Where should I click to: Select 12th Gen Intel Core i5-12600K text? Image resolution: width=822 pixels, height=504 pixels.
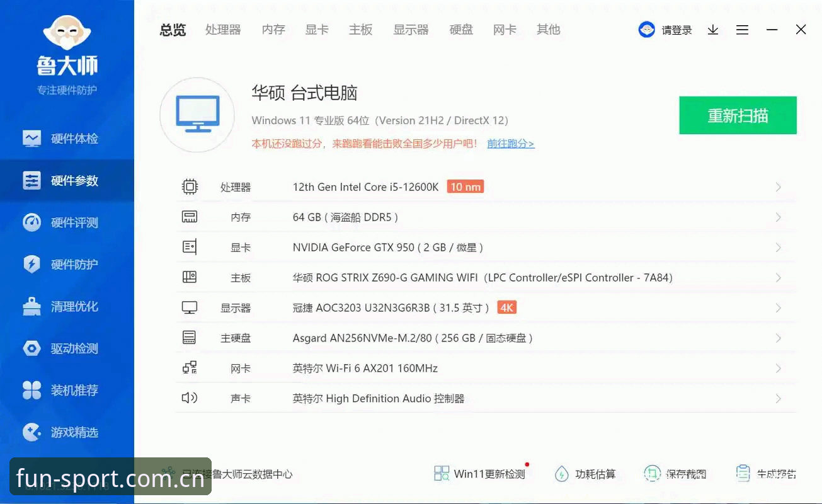[365, 187]
